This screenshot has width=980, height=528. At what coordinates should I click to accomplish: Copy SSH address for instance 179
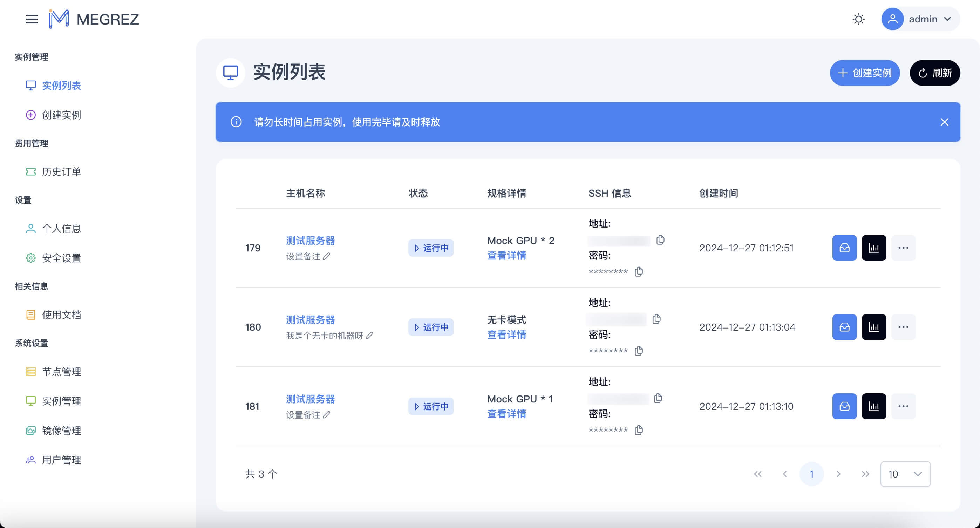pos(660,240)
